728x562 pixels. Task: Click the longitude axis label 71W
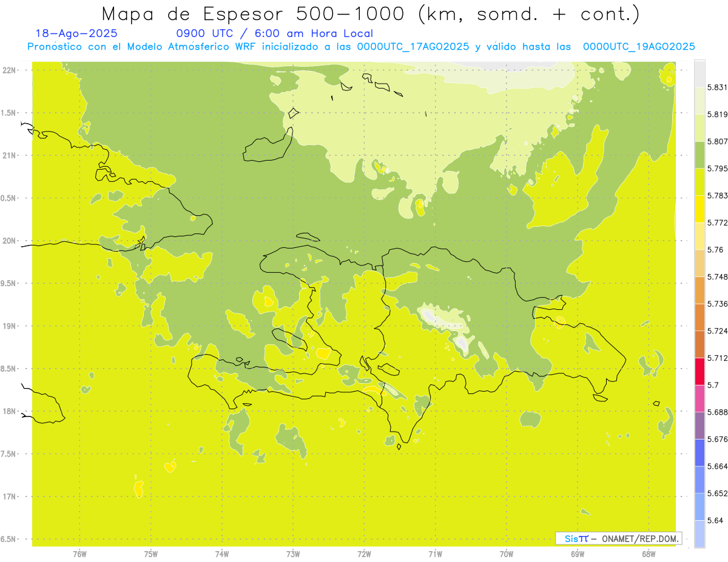point(435,554)
